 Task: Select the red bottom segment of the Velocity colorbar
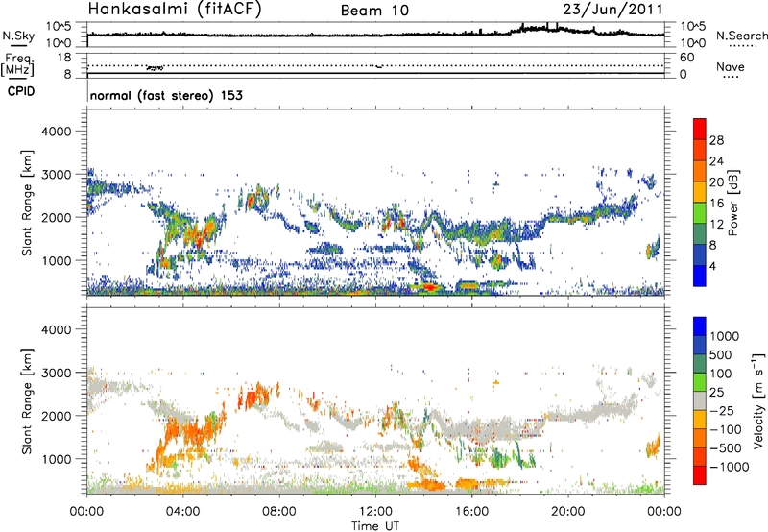pos(700,475)
